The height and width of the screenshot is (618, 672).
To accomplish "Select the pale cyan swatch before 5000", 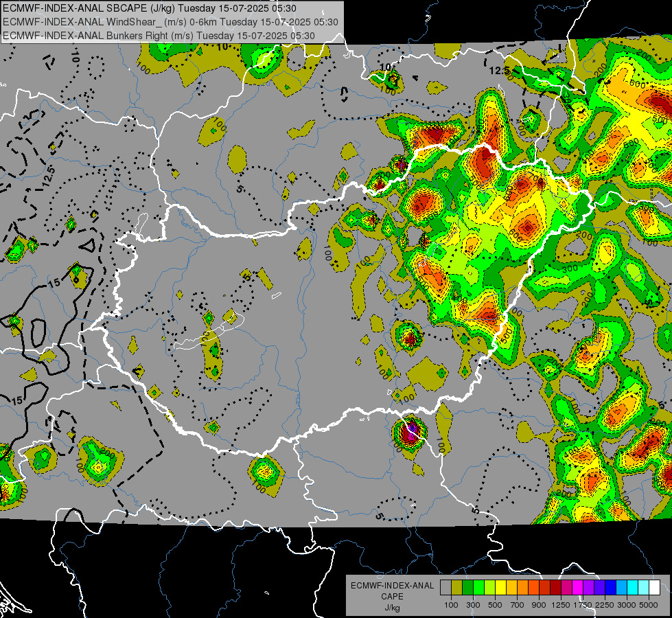I will click(x=644, y=588).
